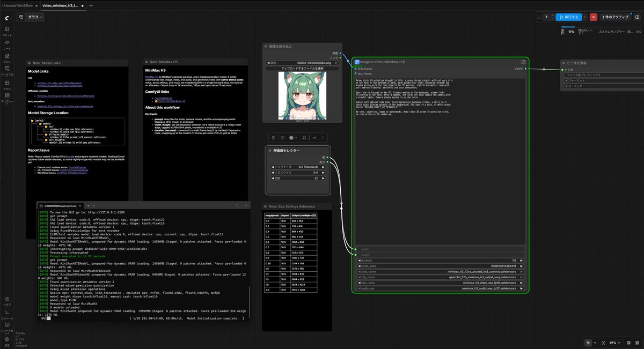The image size is (644, 349).
Task: Open the audio_vae model combo
Action: [x=441, y=288]
